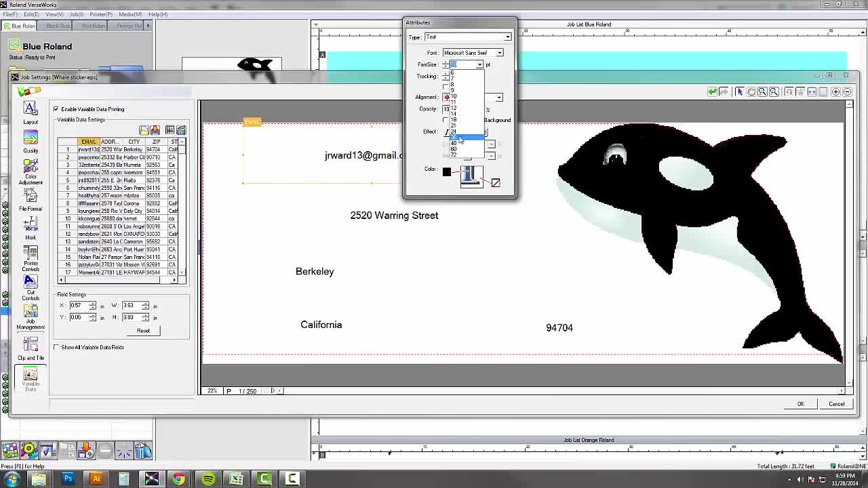Viewport: 868px width, 488px height.
Task: Toggle Enable Variable Data Printing checkbox
Action: 56,109
